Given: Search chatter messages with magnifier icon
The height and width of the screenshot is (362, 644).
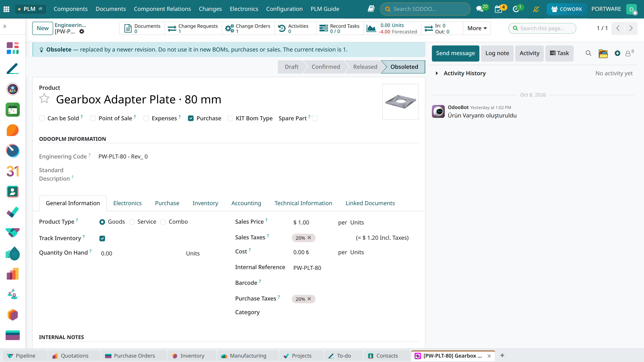Looking at the screenshot, I should click(x=588, y=53).
